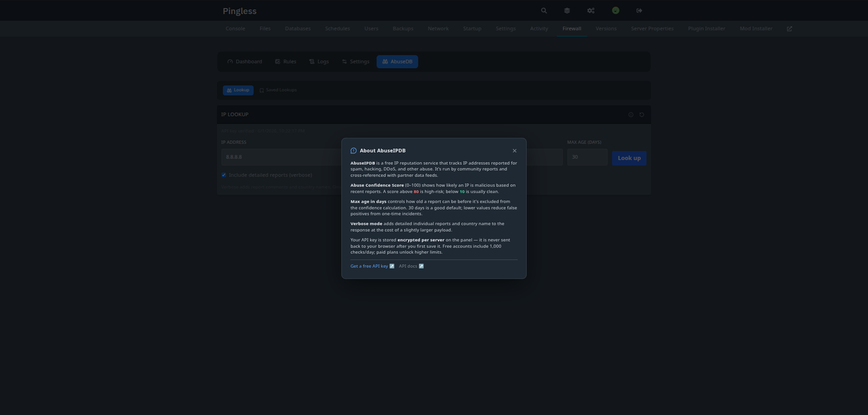
Task: Click the Look up button
Action: click(629, 158)
